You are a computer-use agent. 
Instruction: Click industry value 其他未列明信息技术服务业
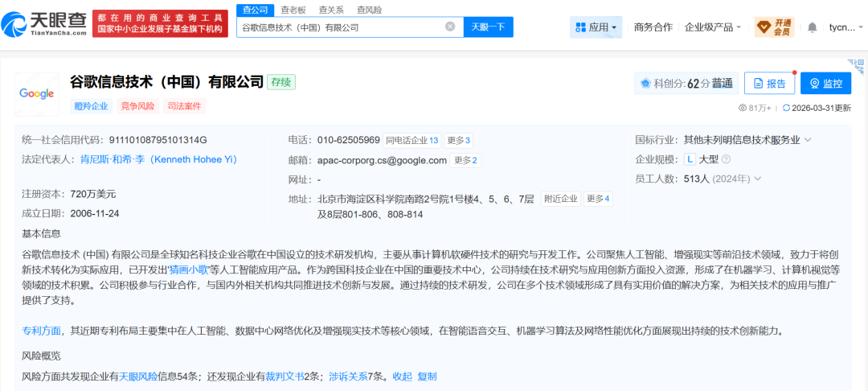click(x=743, y=140)
